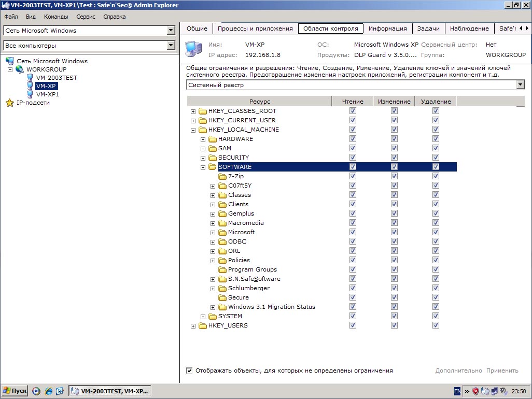Open Internet Explorer quick launch icon
This screenshot has height=399, width=532.
click(49, 391)
